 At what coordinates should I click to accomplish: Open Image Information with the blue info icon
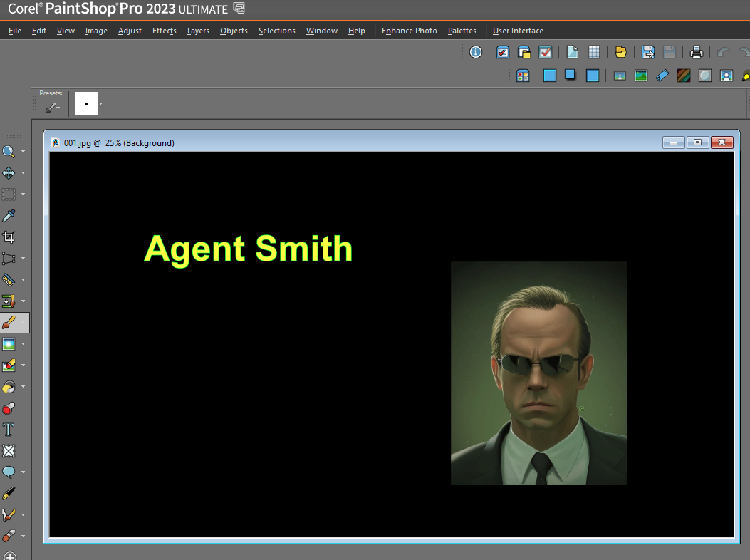click(476, 52)
